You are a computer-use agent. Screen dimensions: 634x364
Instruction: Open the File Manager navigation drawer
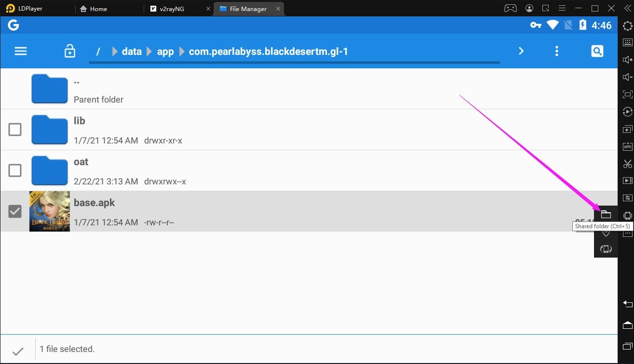[x=20, y=51]
